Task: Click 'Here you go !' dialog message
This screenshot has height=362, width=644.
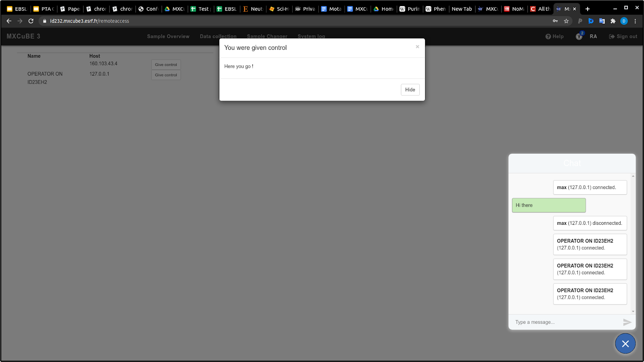Action: click(239, 66)
